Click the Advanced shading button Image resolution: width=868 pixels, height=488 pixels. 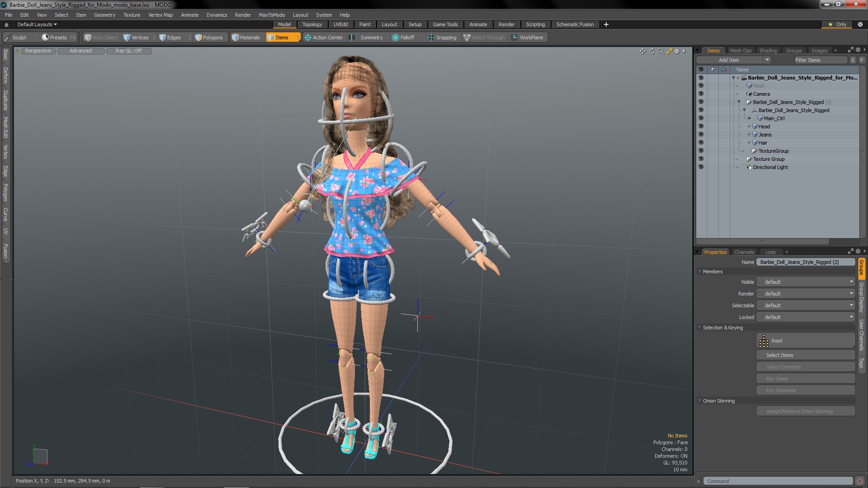click(x=81, y=51)
